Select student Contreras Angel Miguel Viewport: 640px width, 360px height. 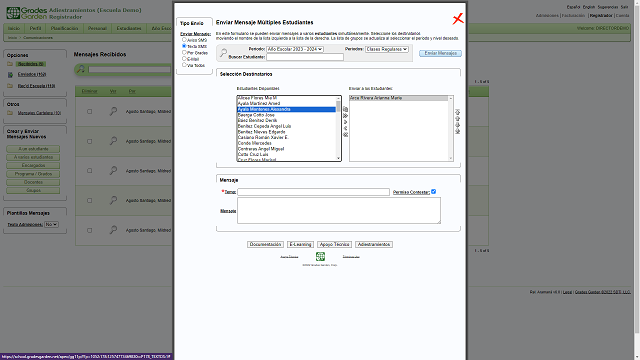click(287, 149)
